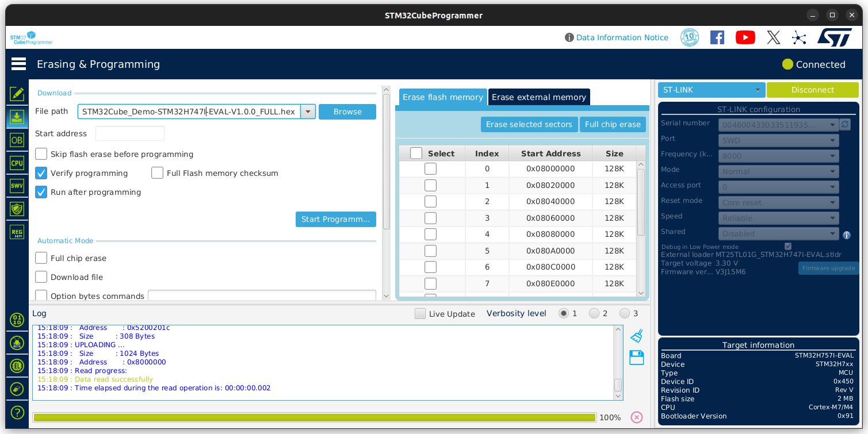This screenshot has width=868, height=434.
Task: Check Option bytes commands checkbox
Action: pos(41,295)
